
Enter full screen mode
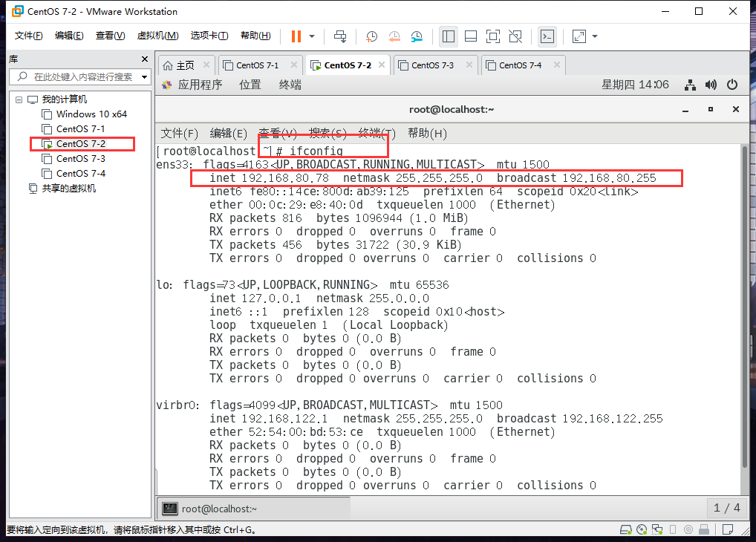point(493,36)
